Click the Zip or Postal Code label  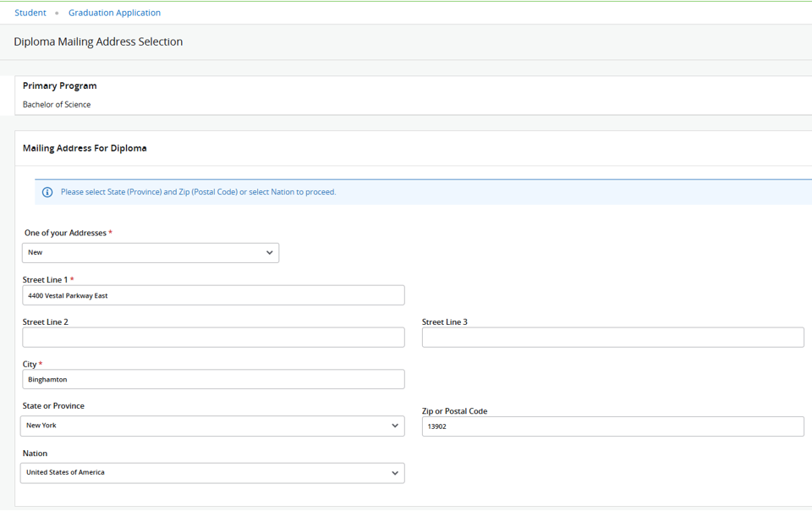click(x=454, y=411)
